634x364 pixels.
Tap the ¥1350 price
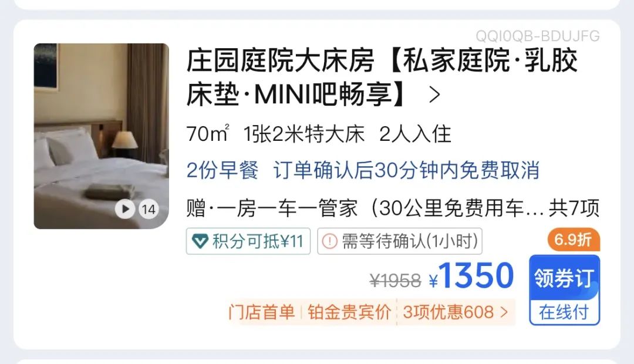471,277
